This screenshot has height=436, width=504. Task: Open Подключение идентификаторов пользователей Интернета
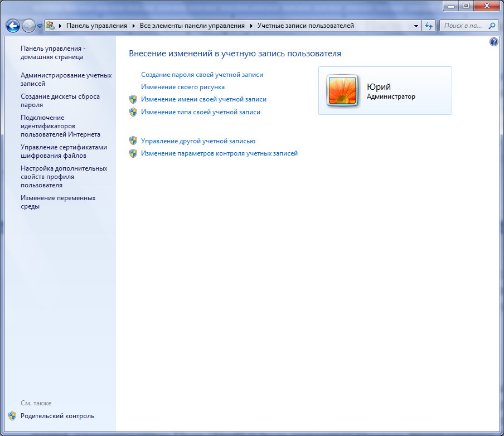(60, 125)
